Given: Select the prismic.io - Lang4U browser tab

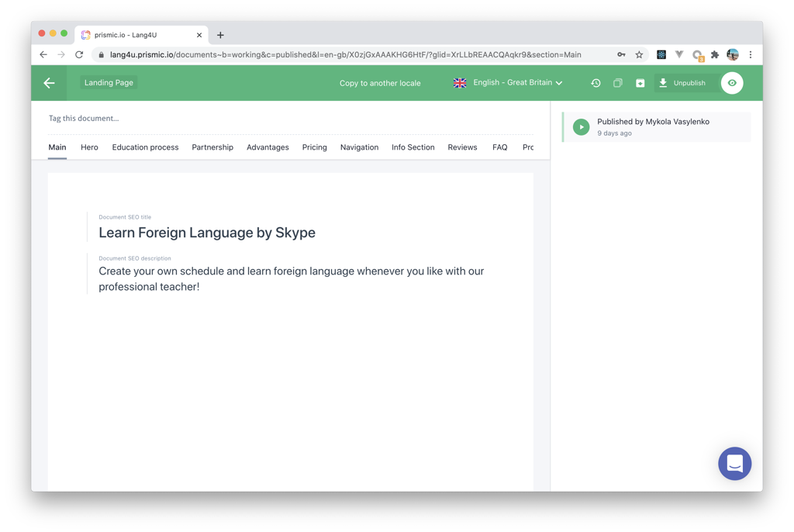Looking at the screenshot, I should point(141,35).
